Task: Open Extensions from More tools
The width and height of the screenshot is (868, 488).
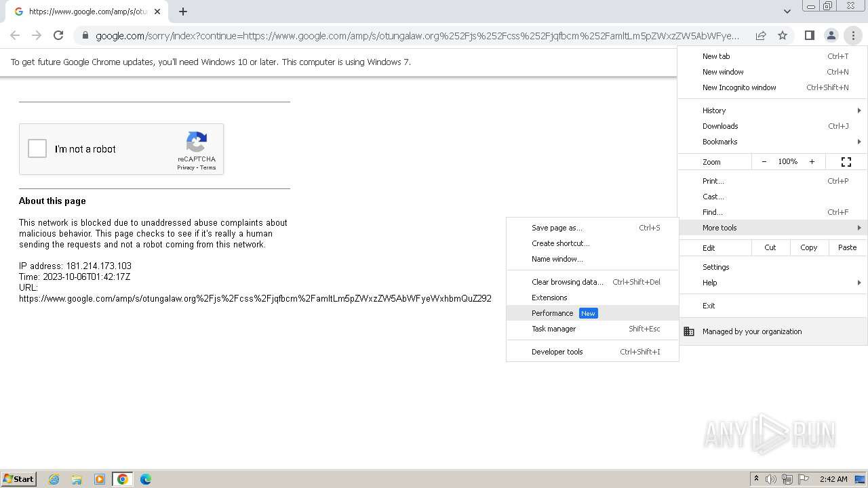Action: click(592, 298)
